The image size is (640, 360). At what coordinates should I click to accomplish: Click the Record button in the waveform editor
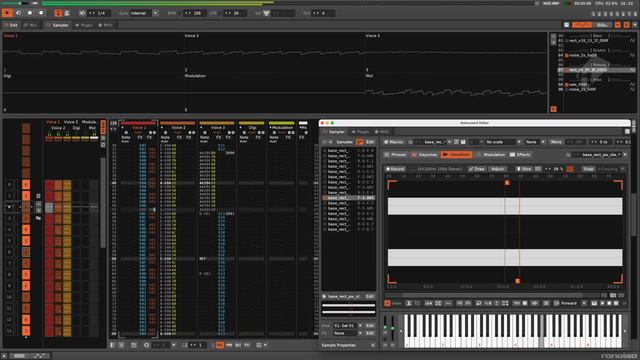pos(395,169)
